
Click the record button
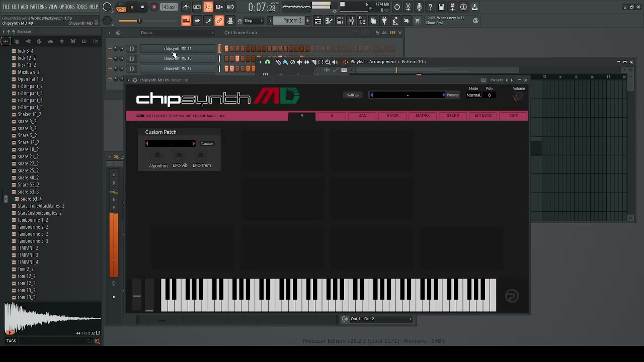pos(154,7)
